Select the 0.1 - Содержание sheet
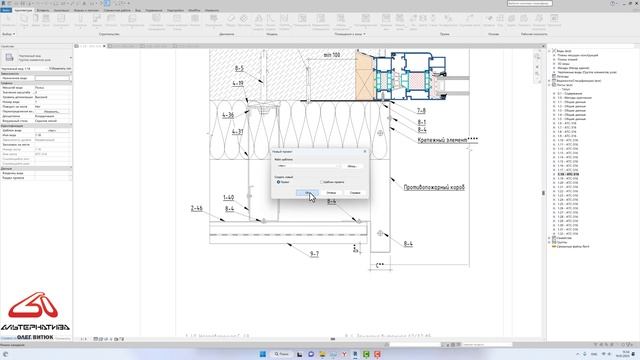Image resolution: width=640 pixels, height=360 pixels. tap(570, 93)
